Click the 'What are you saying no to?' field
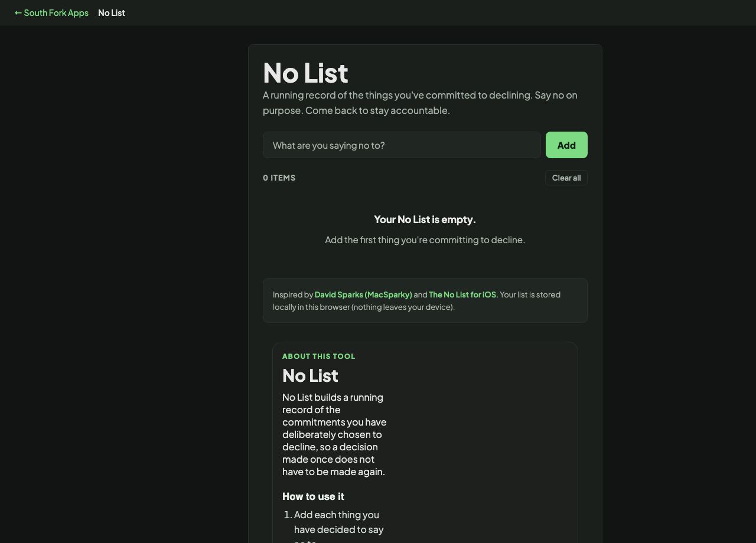The height and width of the screenshot is (543, 756). pyautogui.click(x=402, y=145)
